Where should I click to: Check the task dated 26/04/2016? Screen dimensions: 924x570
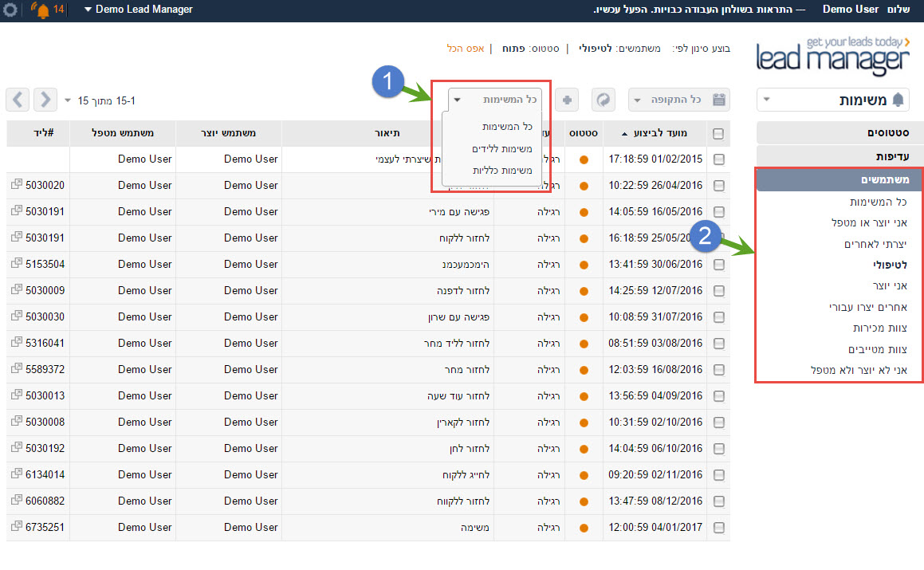[x=719, y=186]
